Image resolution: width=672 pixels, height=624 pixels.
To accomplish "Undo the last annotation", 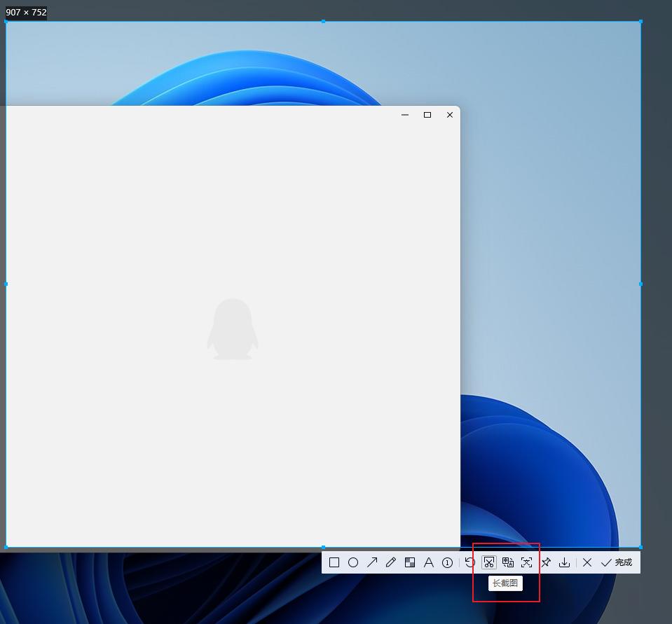I will tap(469, 562).
